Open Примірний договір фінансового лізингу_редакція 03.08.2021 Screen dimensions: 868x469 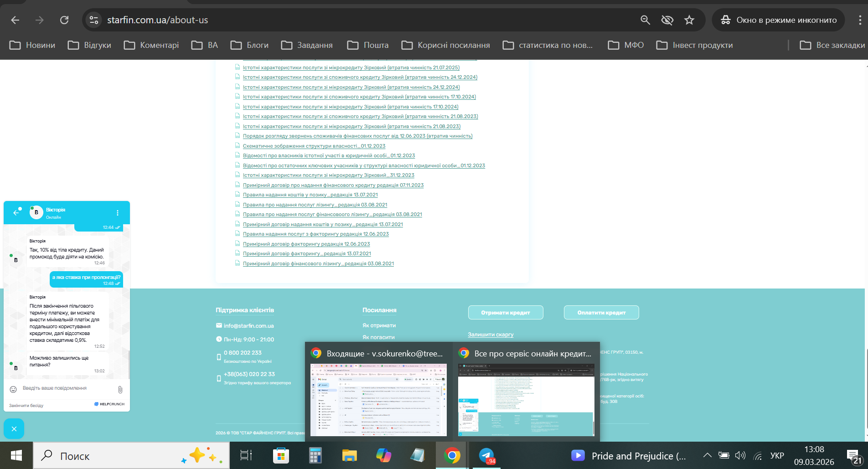318,263
